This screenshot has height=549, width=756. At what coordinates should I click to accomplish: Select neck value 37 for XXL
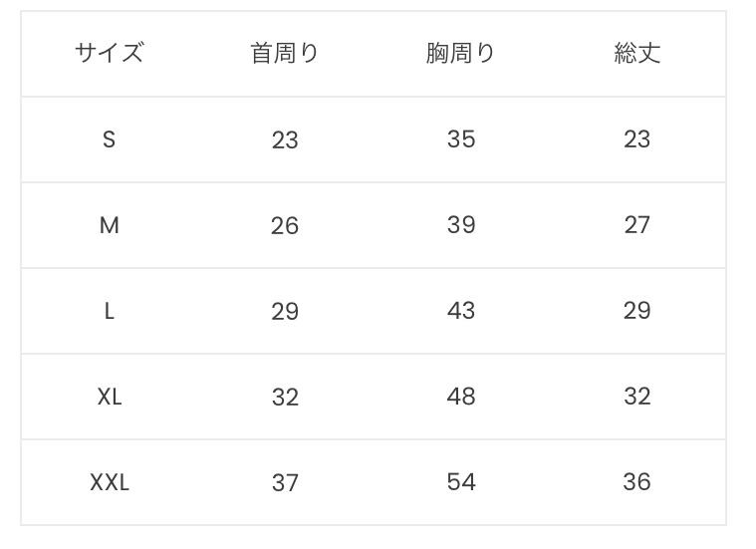click(285, 482)
